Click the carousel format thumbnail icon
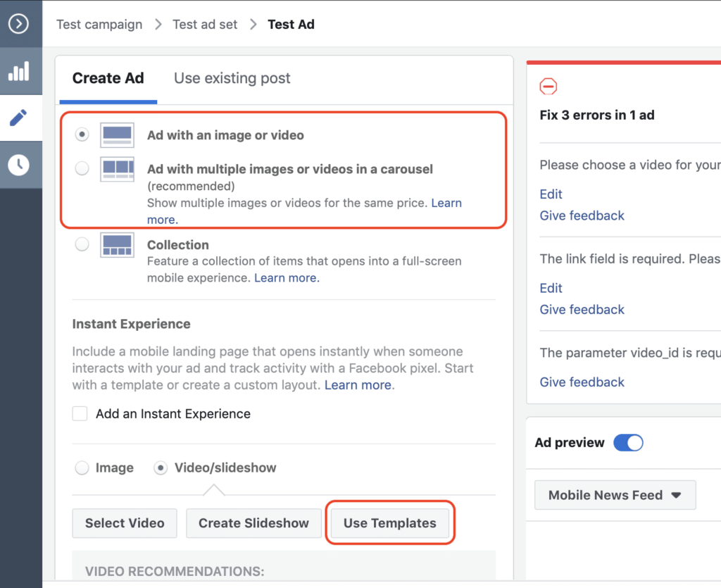 [117, 169]
